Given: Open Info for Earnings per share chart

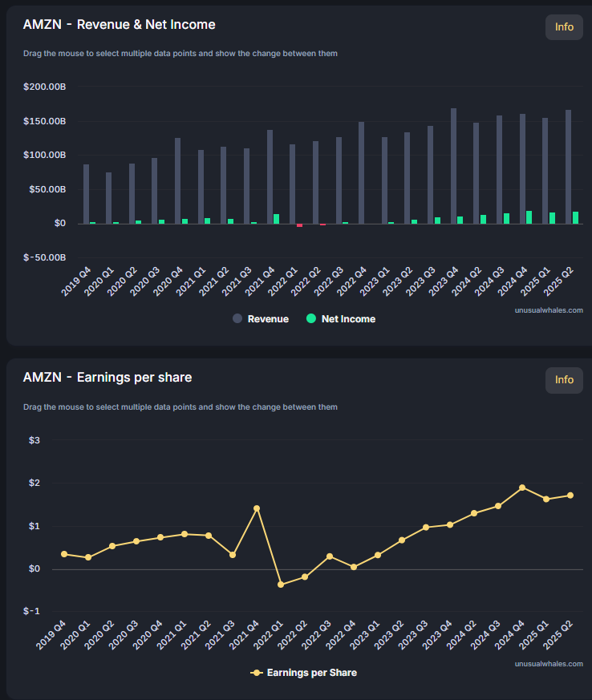Looking at the screenshot, I should [564, 380].
